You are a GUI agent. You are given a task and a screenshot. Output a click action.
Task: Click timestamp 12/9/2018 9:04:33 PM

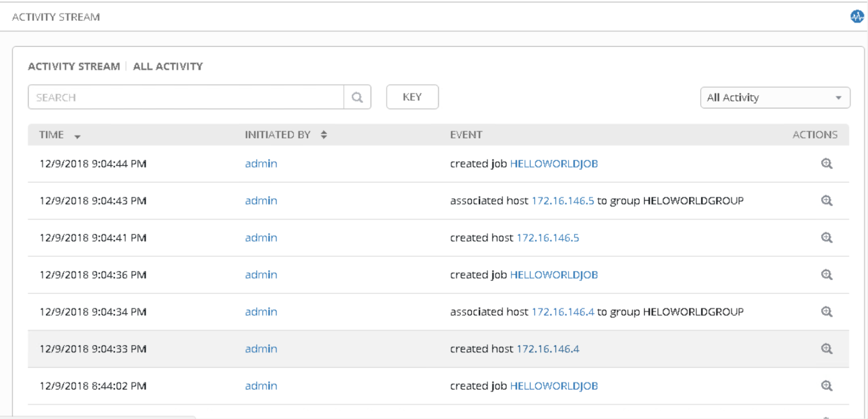pos(93,349)
